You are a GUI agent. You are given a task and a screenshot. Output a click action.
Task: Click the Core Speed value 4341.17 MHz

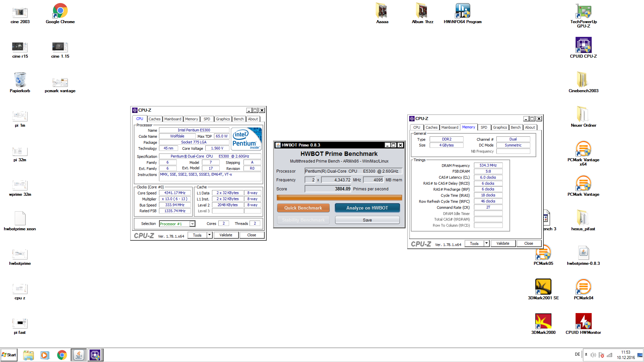pyautogui.click(x=175, y=193)
